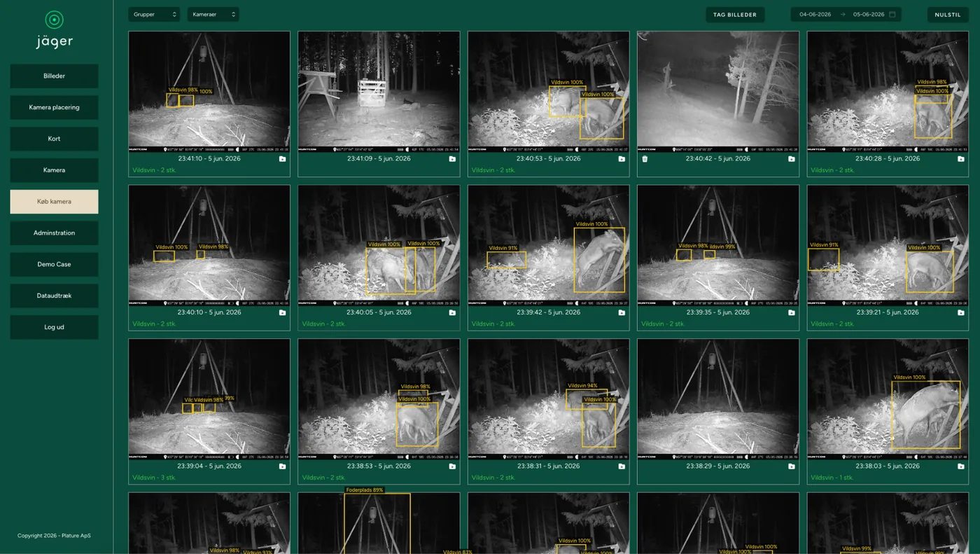This screenshot has height=554, width=980.
Task: Reset filters with the NULSTIL button
Action: (948, 15)
